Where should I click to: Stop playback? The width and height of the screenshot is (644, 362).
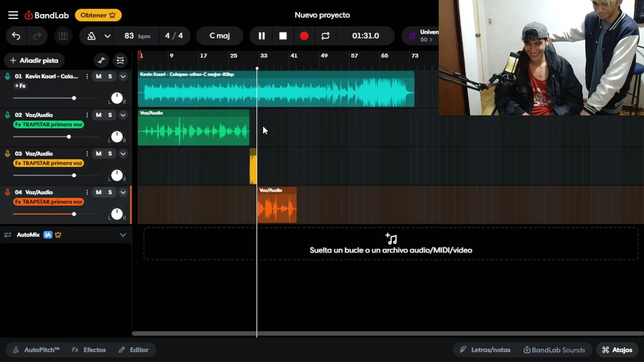tap(283, 36)
